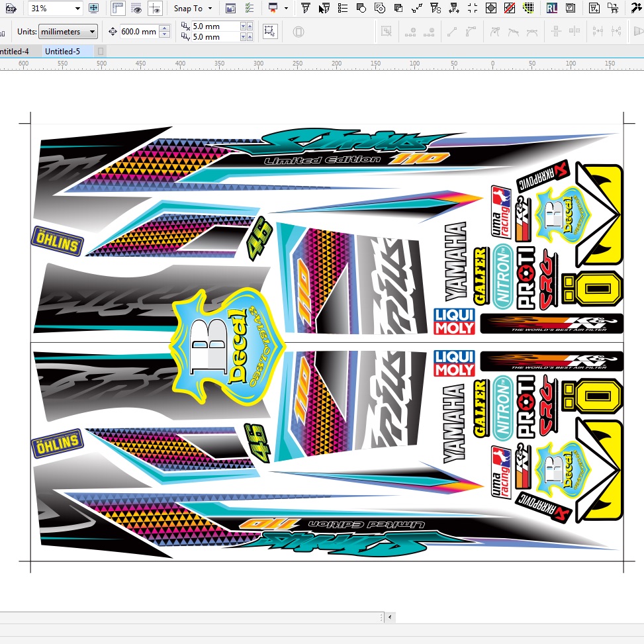This screenshot has height=644, width=644.
Task: Click the cutter icon after the launcher arrow
Action: pyautogui.click(x=305, y=8)
